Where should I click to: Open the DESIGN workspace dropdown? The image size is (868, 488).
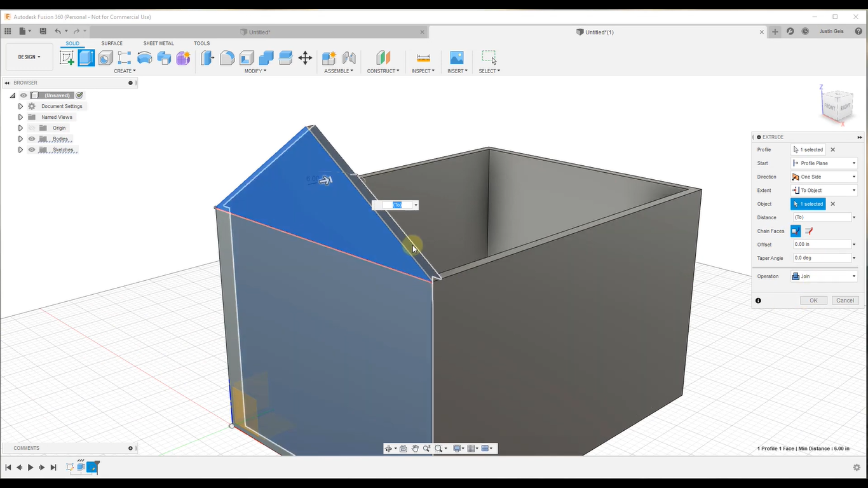pyautogui.click(x=29, y=57)
